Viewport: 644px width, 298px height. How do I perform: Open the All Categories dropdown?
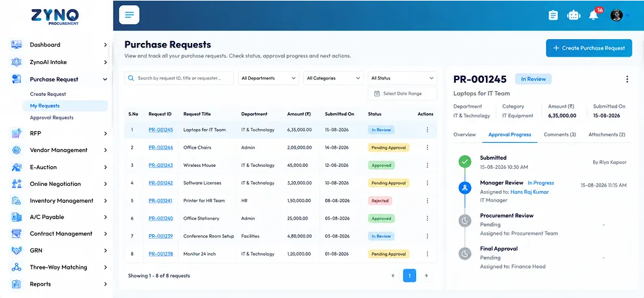[333, 78]
